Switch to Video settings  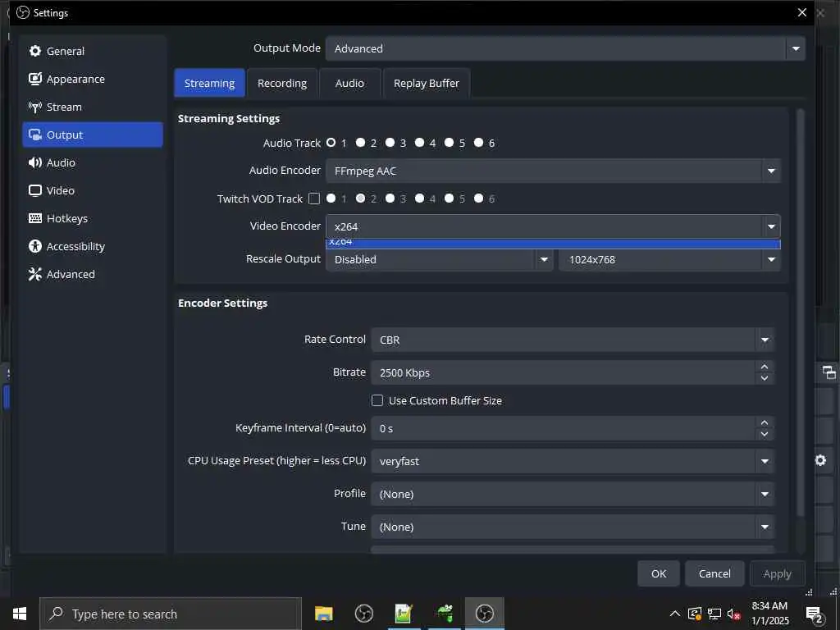pyautogui.click(x=92, y=190)
